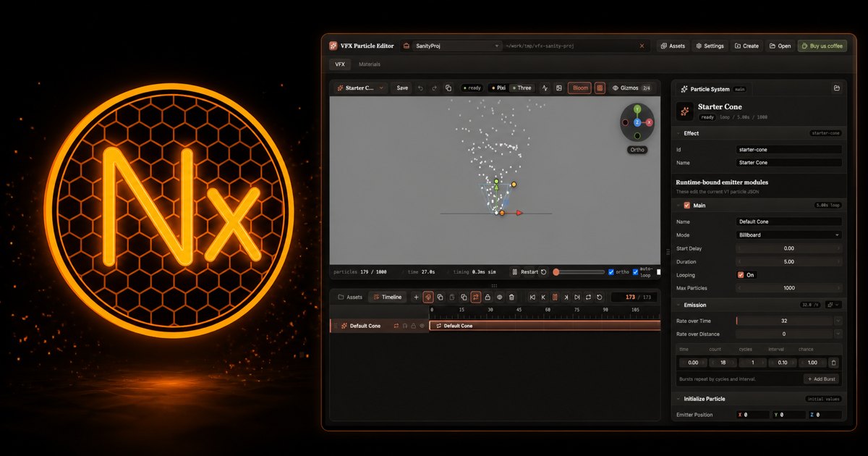The width and height of the screenshot is (868, 456).
Task: Click the clipboard paste icon in timeline toolbar
Action: 452,297
